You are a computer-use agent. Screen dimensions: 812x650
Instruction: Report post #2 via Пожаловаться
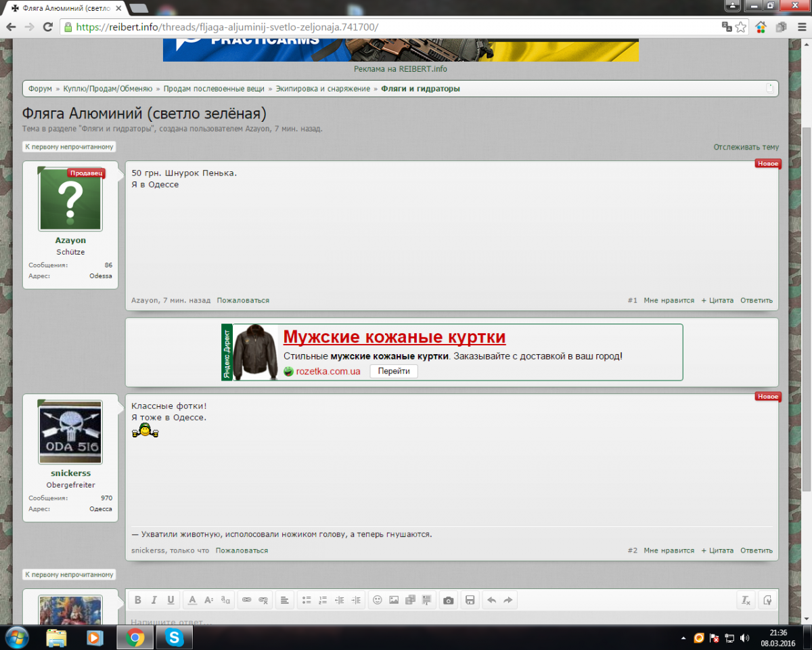click(x=242, y=550)
